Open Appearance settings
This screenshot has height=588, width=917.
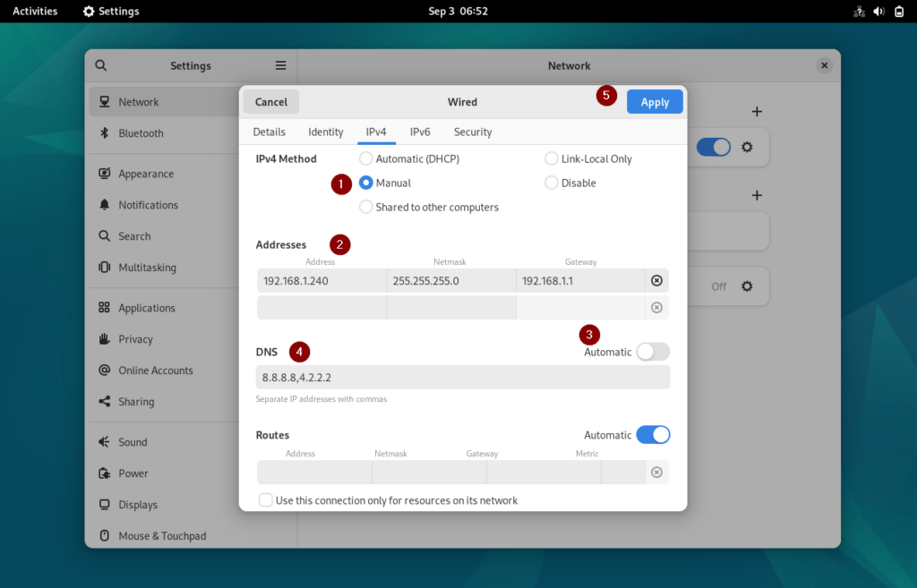[x=149, y=173]
